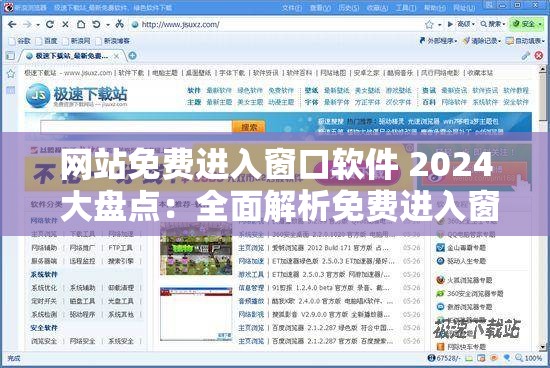Viewport: 550px width, 368px height.
Task: Close the 极速下载站 tab
Action: [116, 56]
